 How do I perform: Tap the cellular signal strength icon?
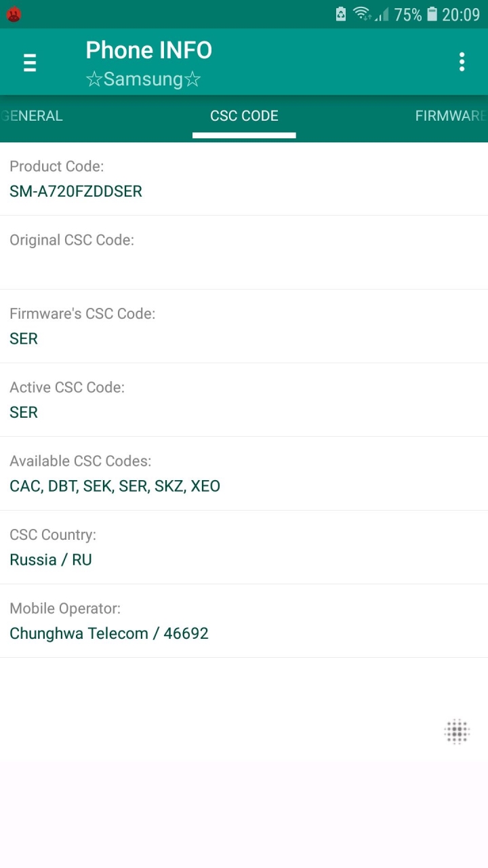tap(382, 14)
